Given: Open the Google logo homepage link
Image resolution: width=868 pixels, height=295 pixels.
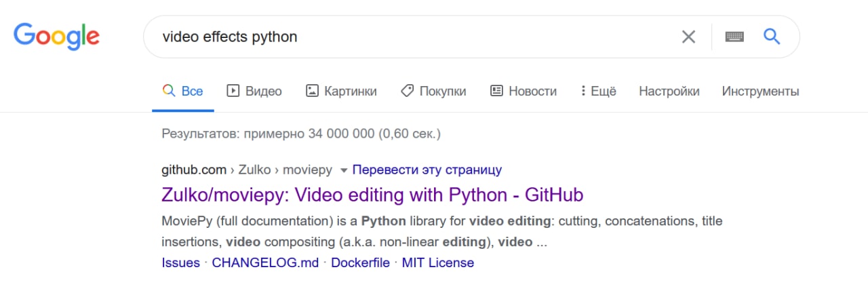Looking at the screenshot, I should pos(56,37).
